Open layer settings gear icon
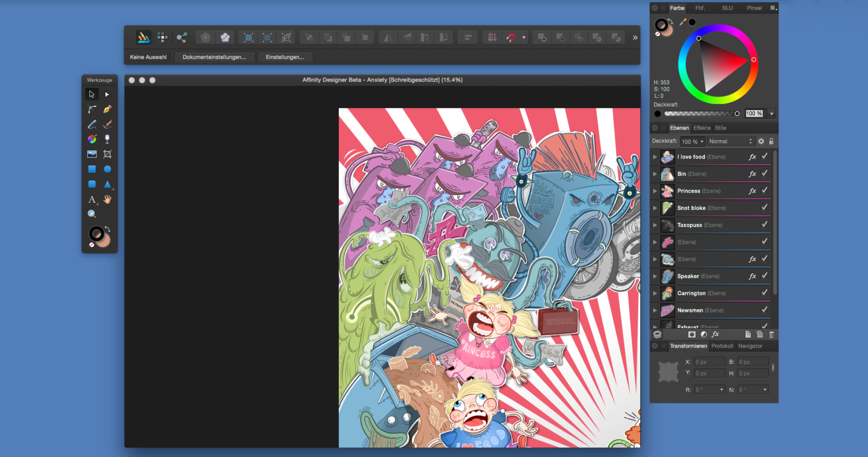 [x=761, y=141]
